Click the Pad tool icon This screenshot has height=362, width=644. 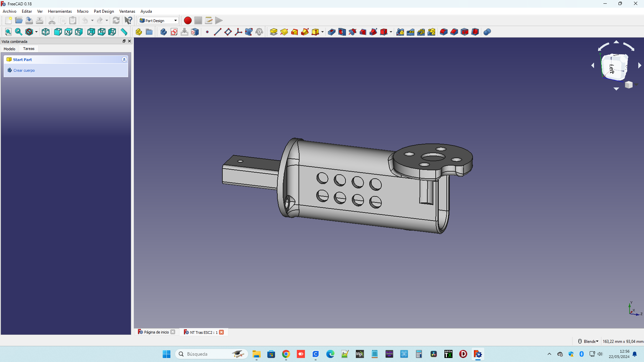[x=273, y=32]
